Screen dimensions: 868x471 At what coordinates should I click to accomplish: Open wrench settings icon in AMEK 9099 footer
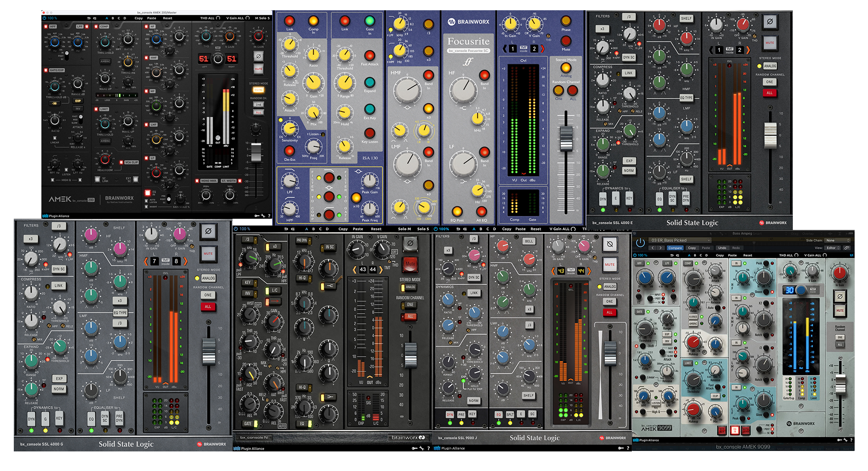(x=844, y=440)
